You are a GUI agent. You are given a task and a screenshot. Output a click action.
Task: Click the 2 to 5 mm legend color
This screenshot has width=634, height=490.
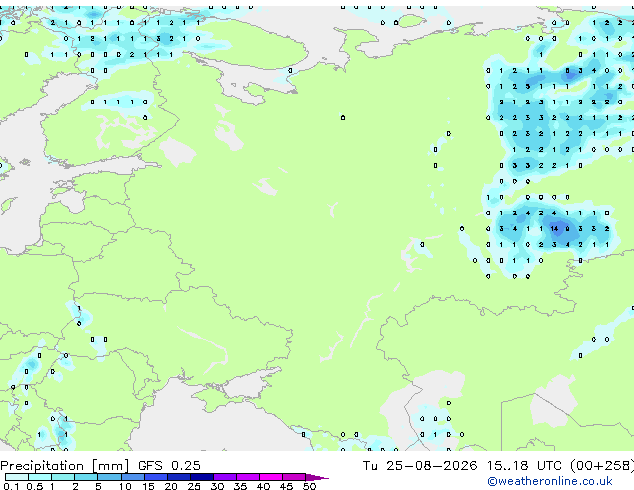pos(86,477)
